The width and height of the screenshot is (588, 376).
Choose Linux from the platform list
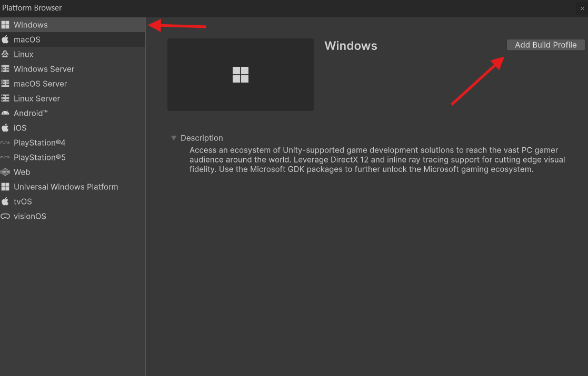pyautogui.click(x=72, y=54)
